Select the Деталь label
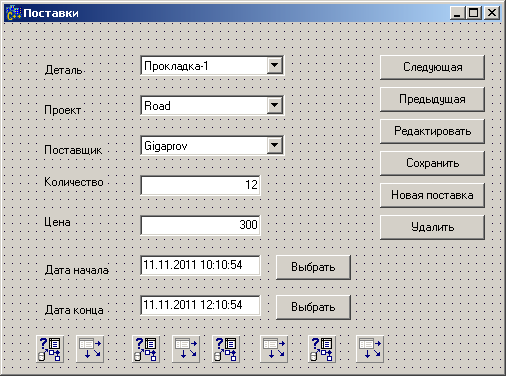Viewport: 506px width, 376px height. [x=63, y=70]
